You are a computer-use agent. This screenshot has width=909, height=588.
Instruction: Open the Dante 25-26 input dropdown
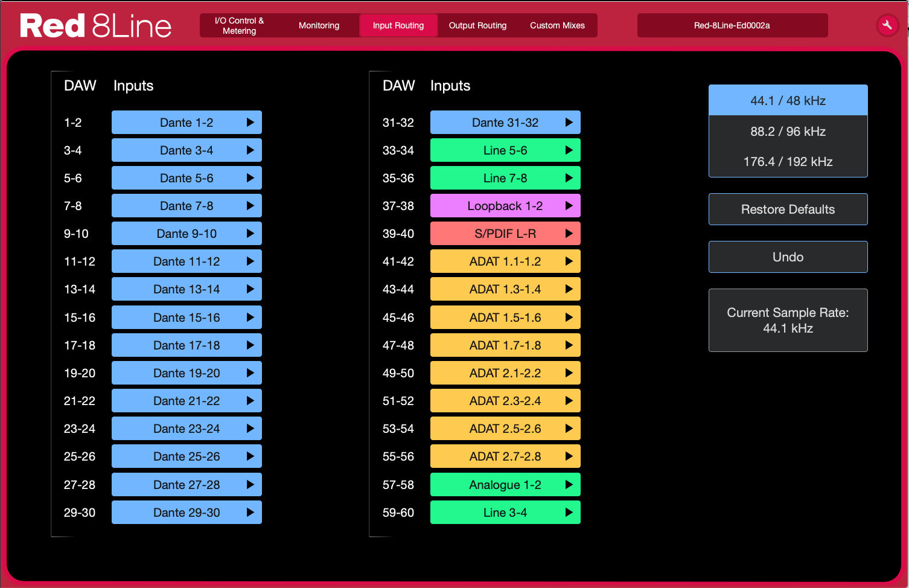pyautogui.click(x=187, y=456)
